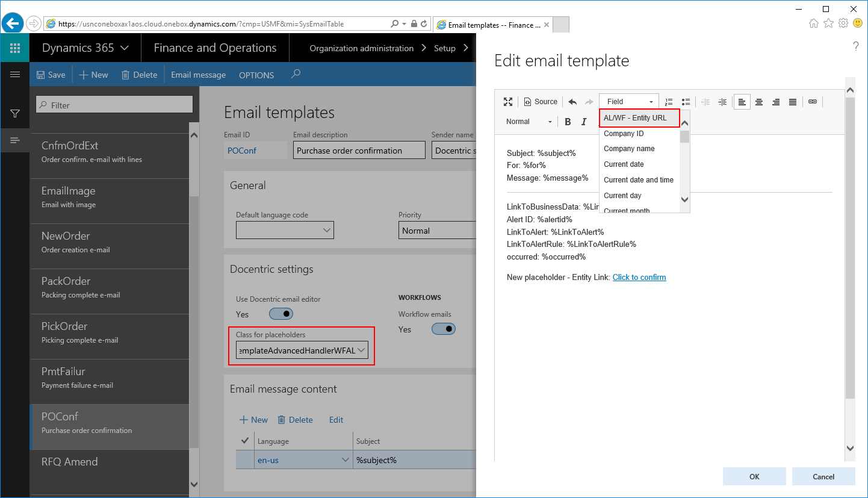Click the browser refresh icon
Screen dimensions: 868x498
tap(424, 24)
